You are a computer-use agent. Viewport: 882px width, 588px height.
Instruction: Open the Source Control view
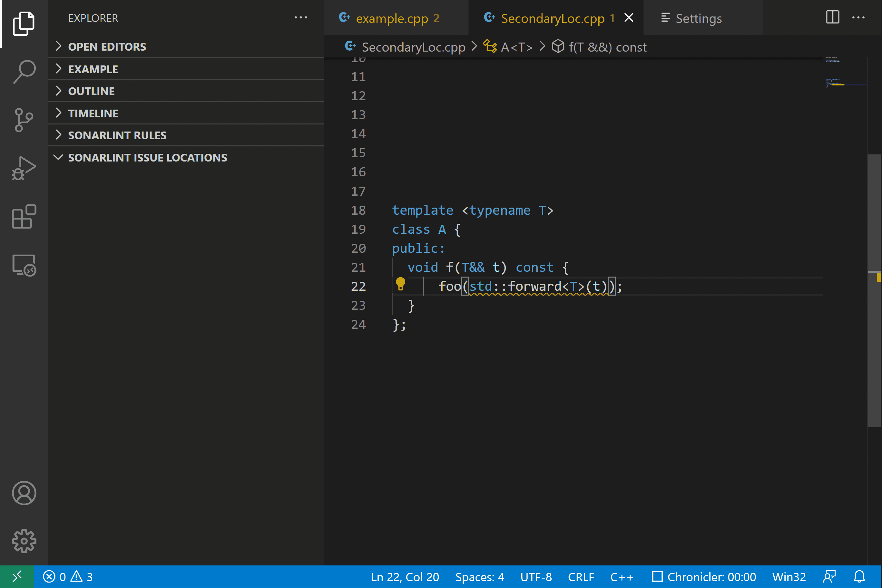tap(24, 120)
